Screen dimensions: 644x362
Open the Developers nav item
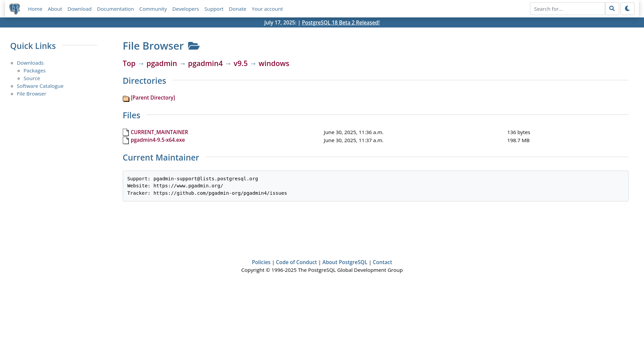coord(185,9)
